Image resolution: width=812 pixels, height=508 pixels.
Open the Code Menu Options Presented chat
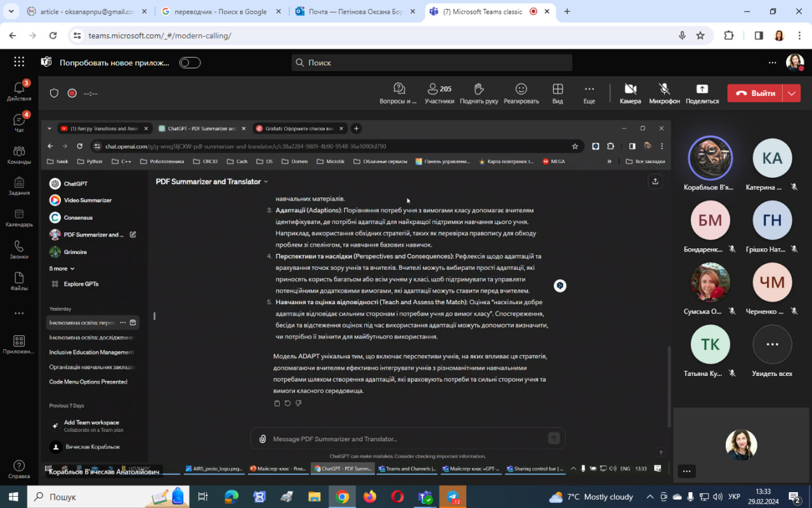pyautogui.click(x=88, y=382)
